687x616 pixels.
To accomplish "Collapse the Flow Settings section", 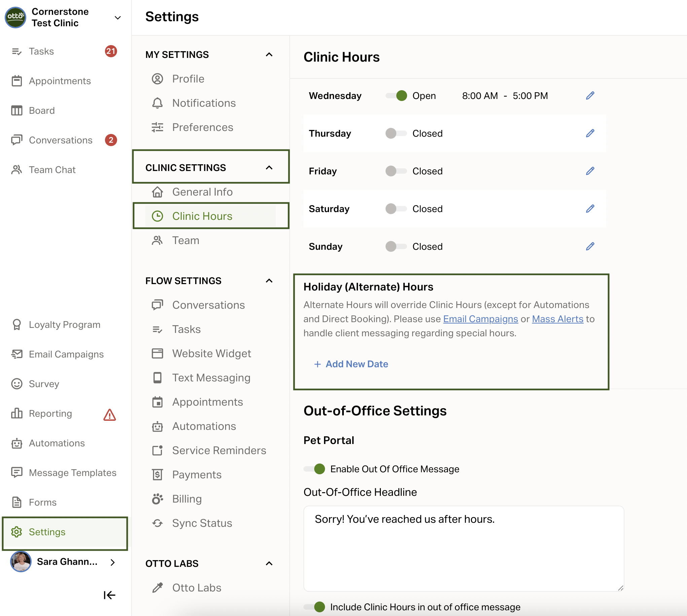I will click(269, 281).
